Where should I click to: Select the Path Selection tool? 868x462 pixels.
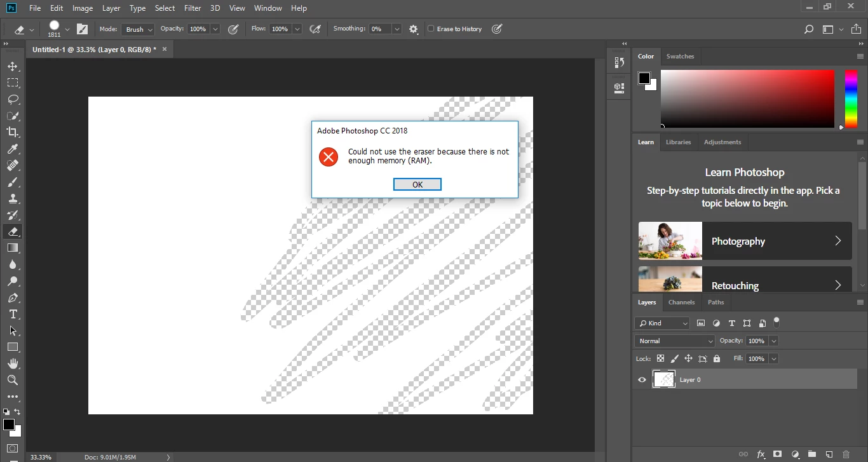13,330
